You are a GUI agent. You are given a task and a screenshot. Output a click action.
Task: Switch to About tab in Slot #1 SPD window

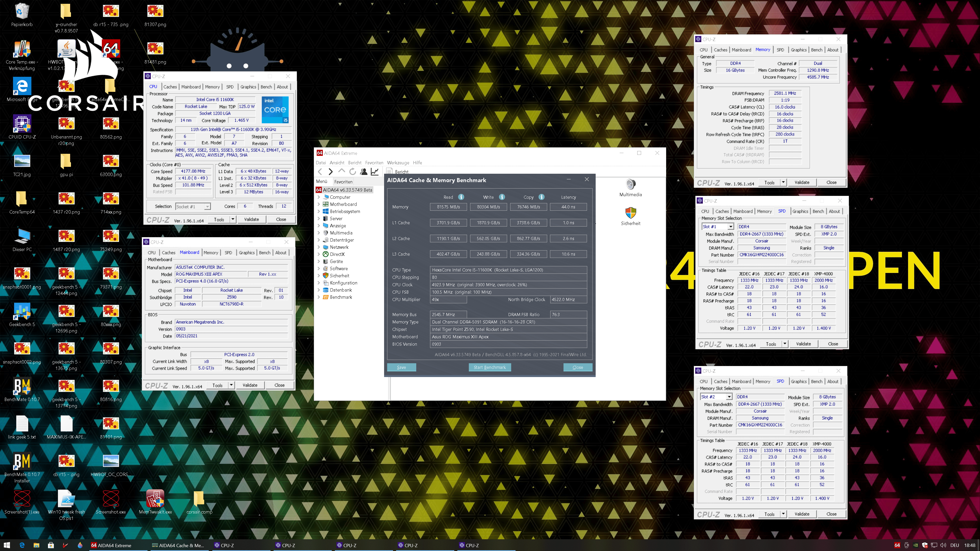tap(834, 211)
